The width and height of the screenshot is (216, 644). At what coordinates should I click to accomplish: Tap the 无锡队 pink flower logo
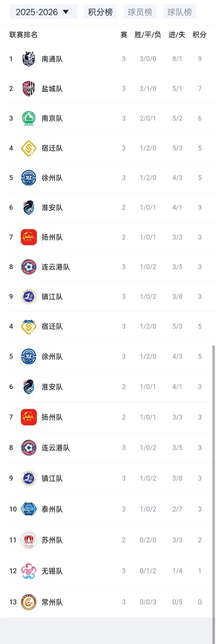(29, 571)
